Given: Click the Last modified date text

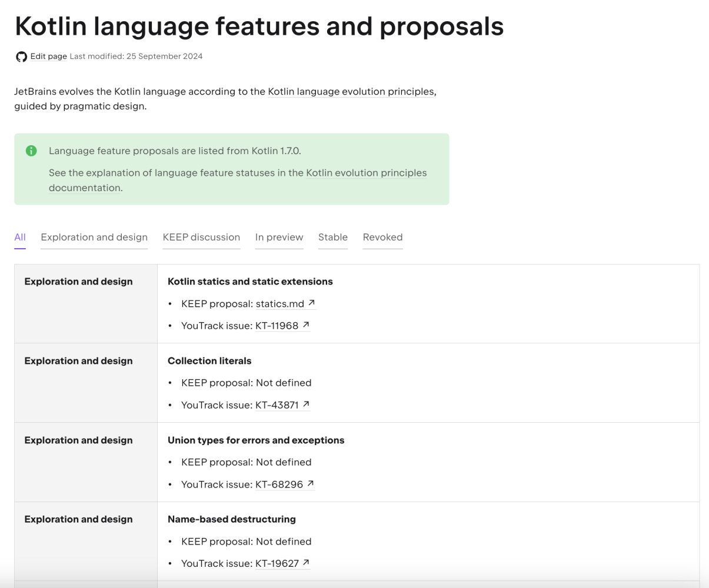Looking at the screenshot, I should click(x=136, y=56).
